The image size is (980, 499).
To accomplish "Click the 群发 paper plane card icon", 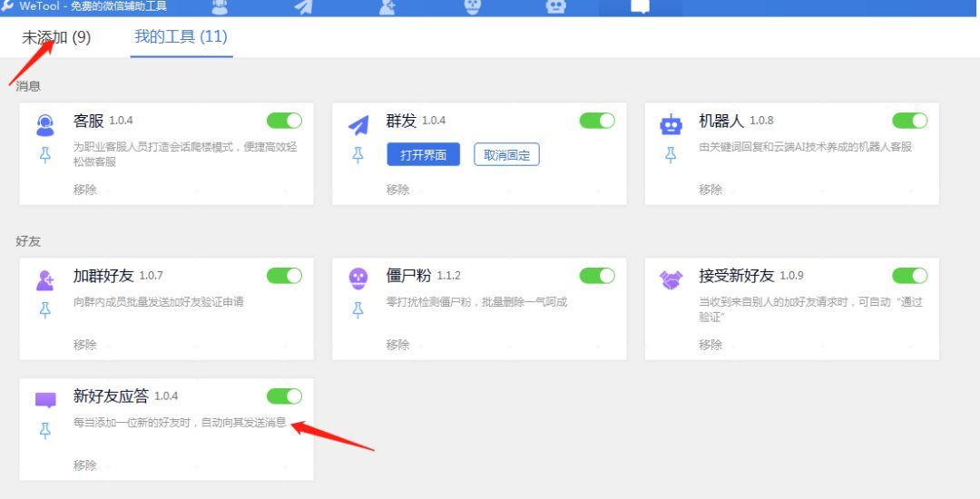I will (358, 125).
